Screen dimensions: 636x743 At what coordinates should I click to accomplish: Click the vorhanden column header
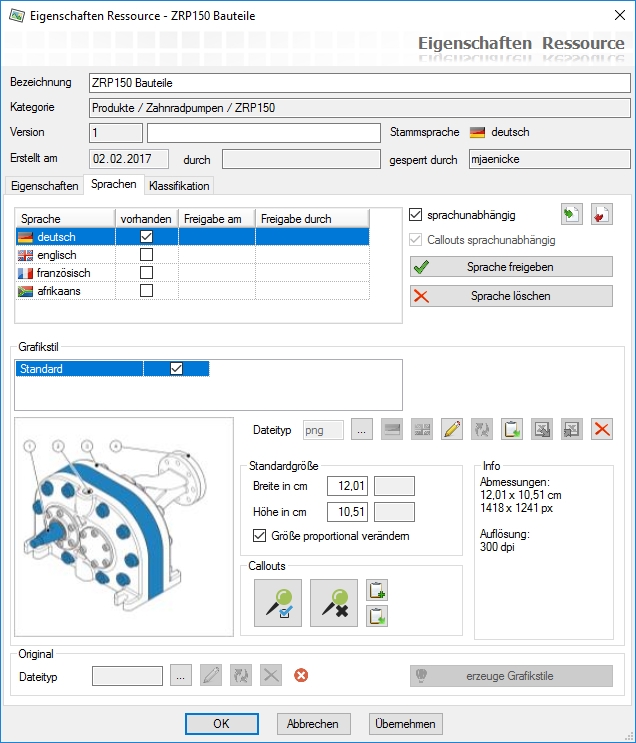click(147, 218)
